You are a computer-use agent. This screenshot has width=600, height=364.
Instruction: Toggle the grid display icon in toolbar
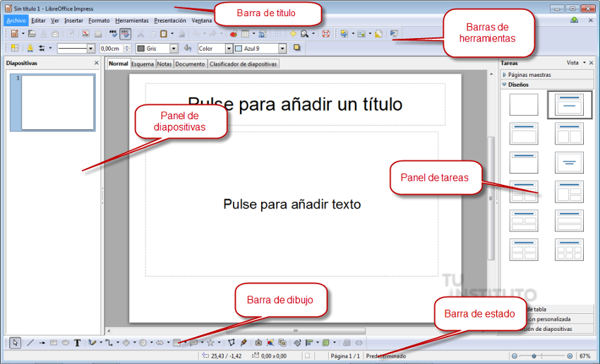[278, 33]
